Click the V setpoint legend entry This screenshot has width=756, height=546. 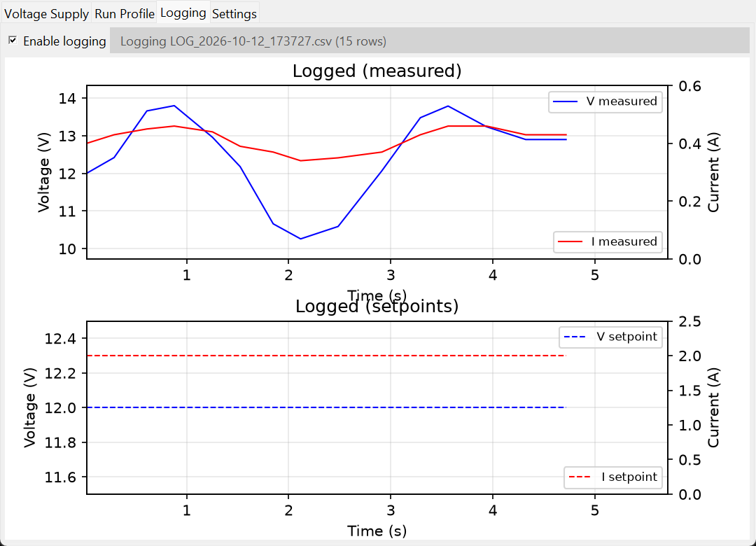611,337
